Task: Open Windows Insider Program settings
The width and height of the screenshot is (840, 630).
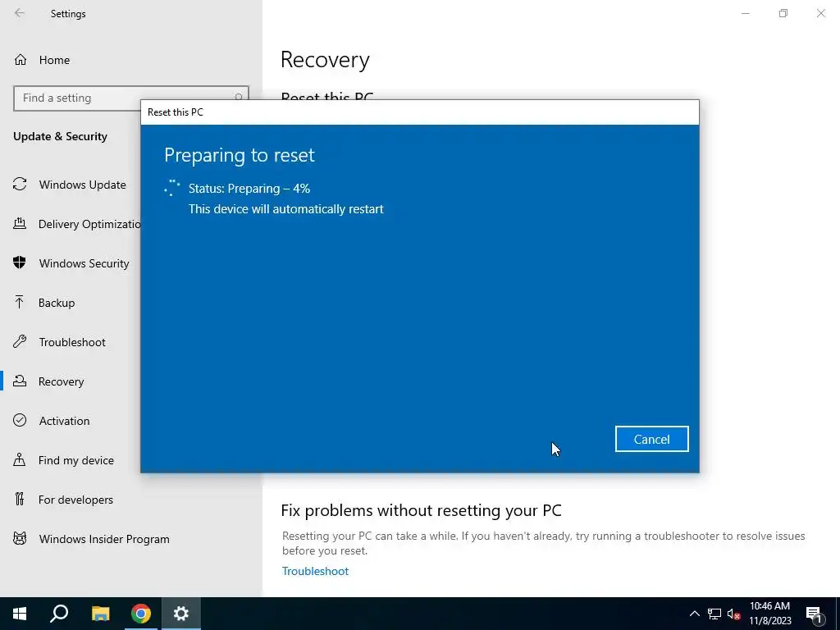Action: coord(104,540)
